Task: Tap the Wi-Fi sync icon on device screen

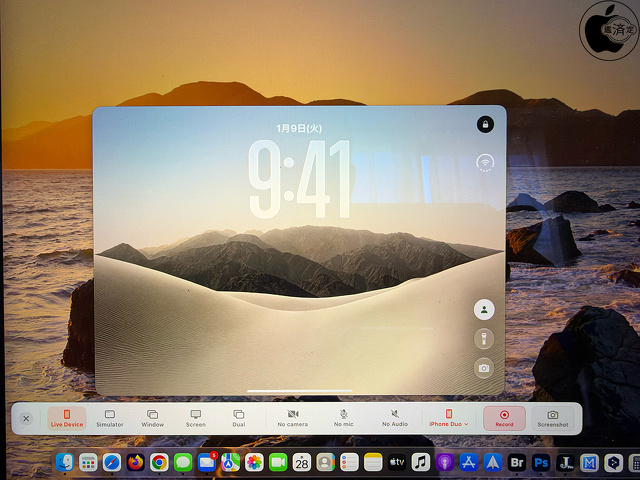Action: tap(485, 163)
